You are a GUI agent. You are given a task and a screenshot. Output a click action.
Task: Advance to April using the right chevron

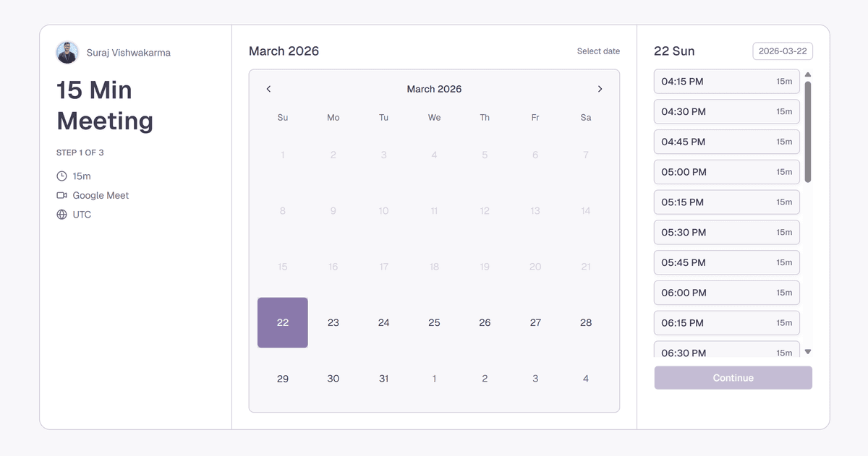click(x=600, y=89)
